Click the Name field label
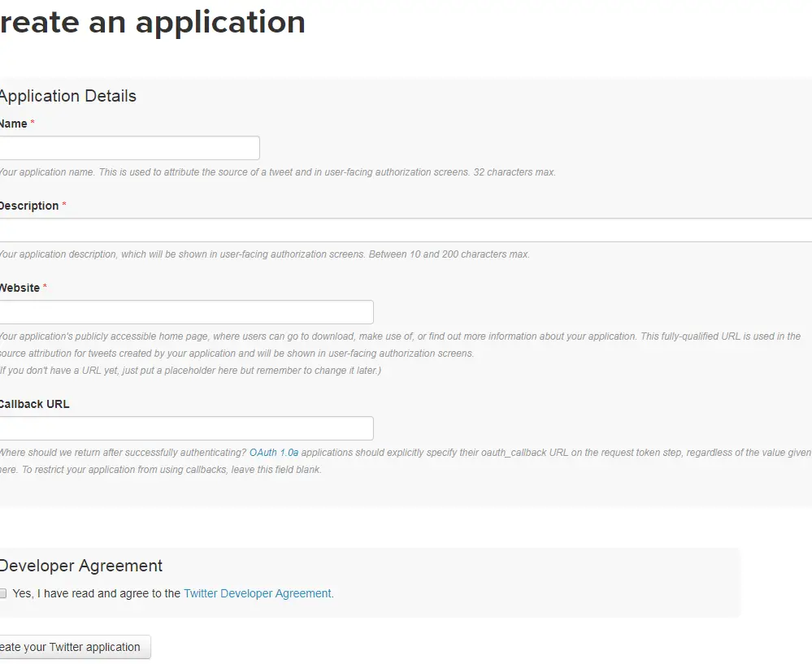Image resolution: width=812 pixels, height=664 pixels. coord(14,124)
